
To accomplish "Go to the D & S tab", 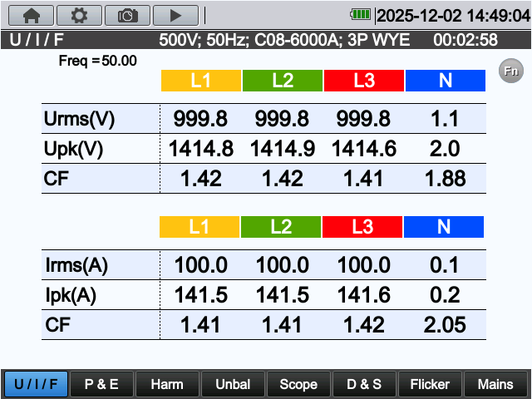I will pos(364,384).
